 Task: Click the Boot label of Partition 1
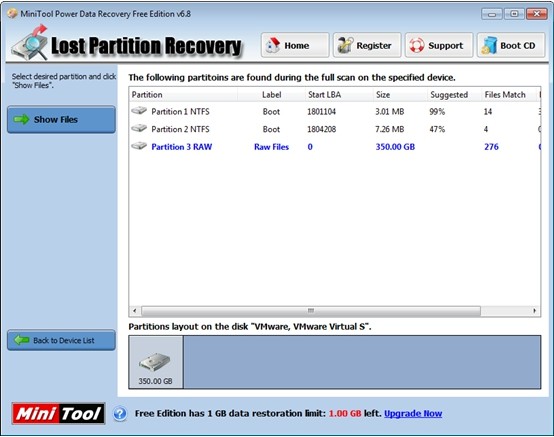pos(271,112)
